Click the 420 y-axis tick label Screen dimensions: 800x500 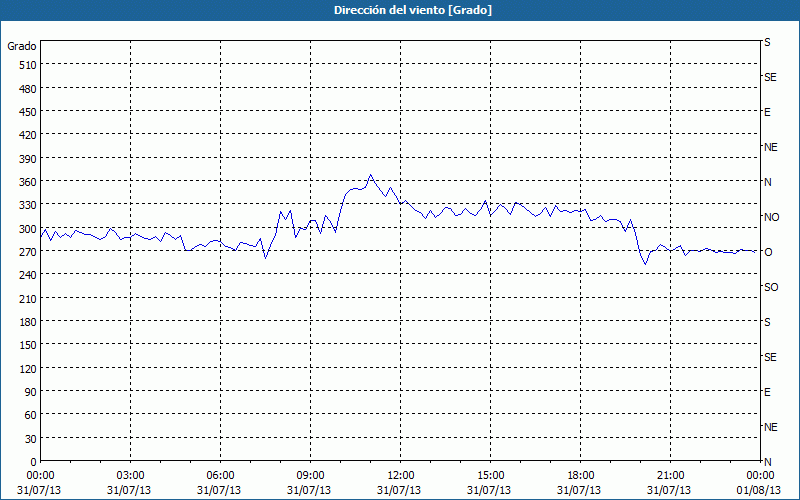[28, 135]
